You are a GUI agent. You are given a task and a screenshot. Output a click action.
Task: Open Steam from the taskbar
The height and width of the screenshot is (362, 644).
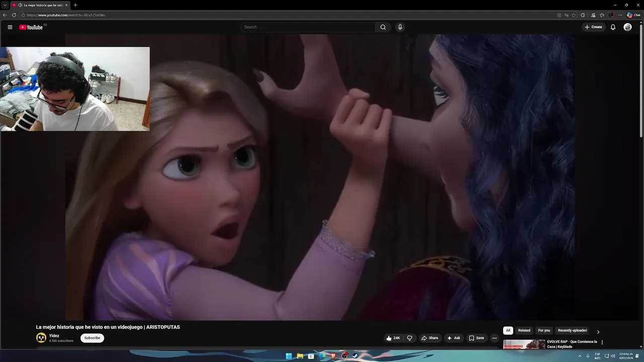(x=355, y=356)
